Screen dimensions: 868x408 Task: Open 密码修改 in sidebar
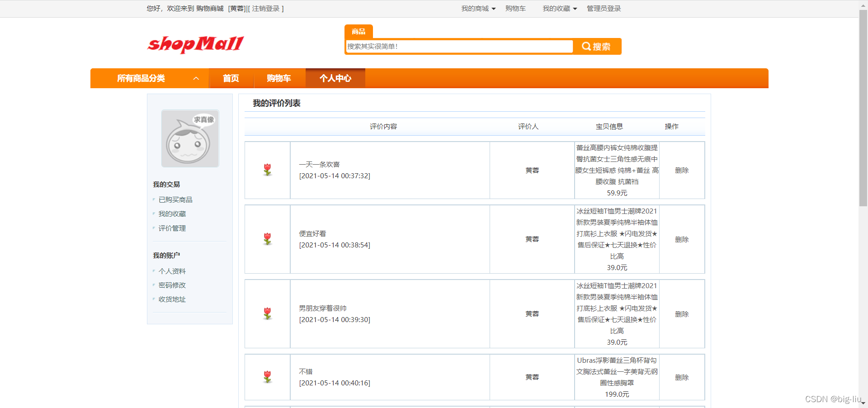(x=172, y=285)
